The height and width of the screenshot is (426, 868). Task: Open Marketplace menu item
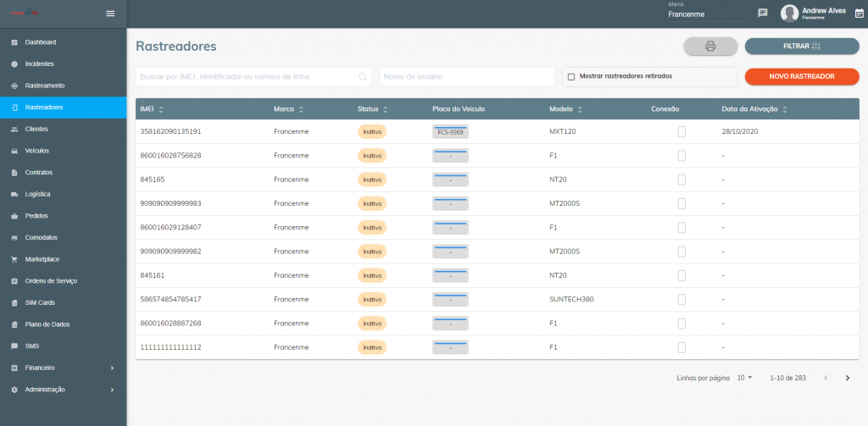63,259
